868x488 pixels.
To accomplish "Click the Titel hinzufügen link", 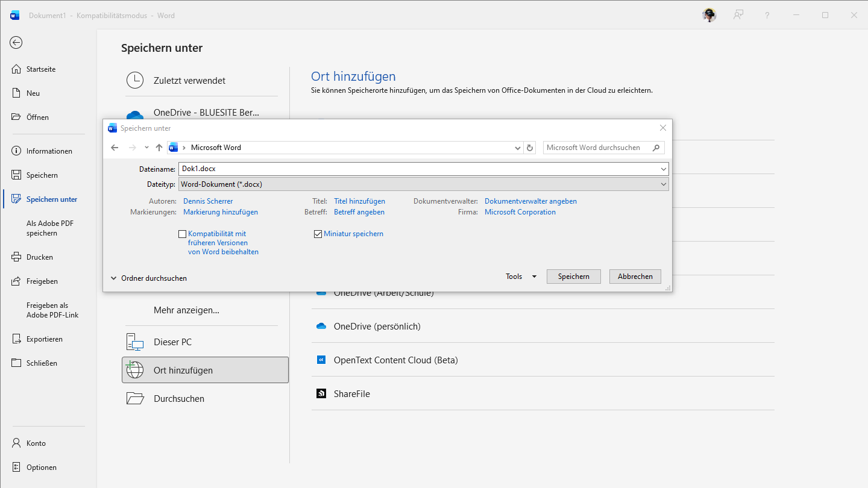I will [x=359, y=201].
